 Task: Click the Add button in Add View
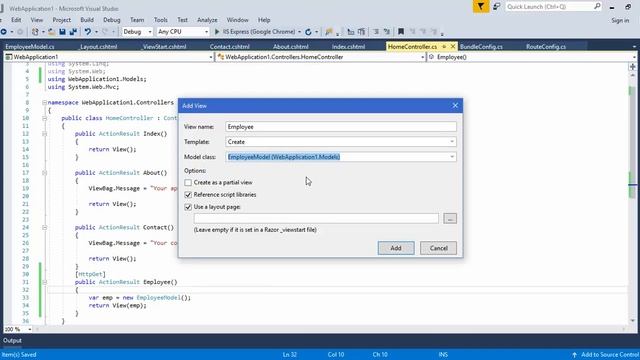396,248
